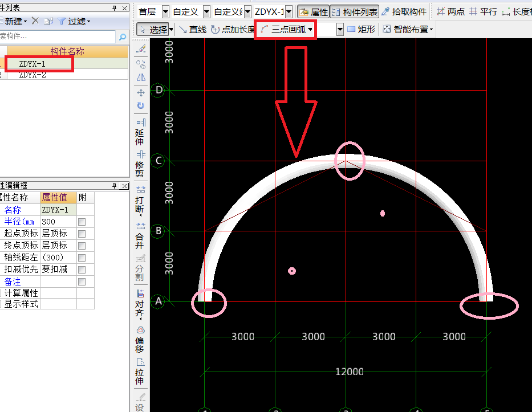Select ZDYX-1 in the component list
532x412 pixels.
(x=67, y=64)
